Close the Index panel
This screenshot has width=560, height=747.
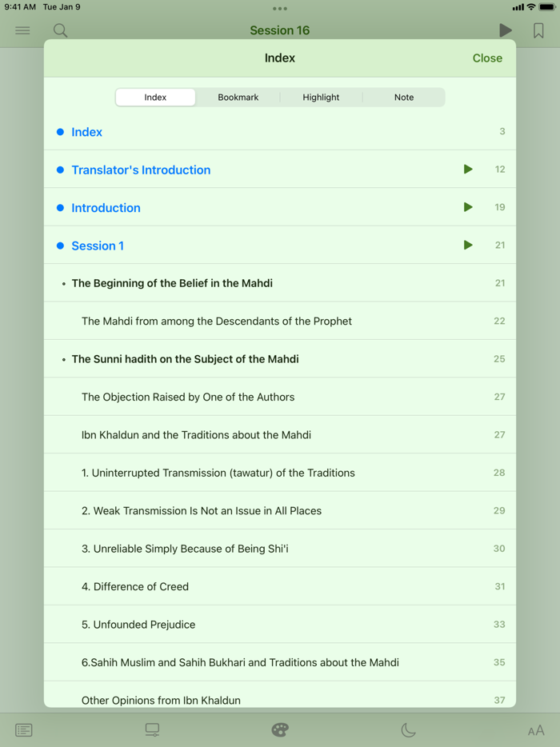coord(487,58)
